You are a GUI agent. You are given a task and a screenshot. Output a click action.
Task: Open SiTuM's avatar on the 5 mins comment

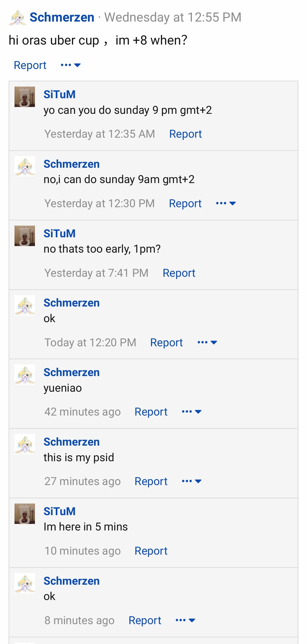click(x=25, y=514)
